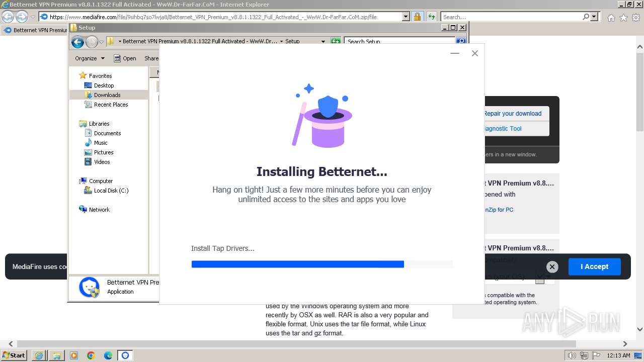Click the WinZip for PC link

pyautogui.click(x=499, y=210)
